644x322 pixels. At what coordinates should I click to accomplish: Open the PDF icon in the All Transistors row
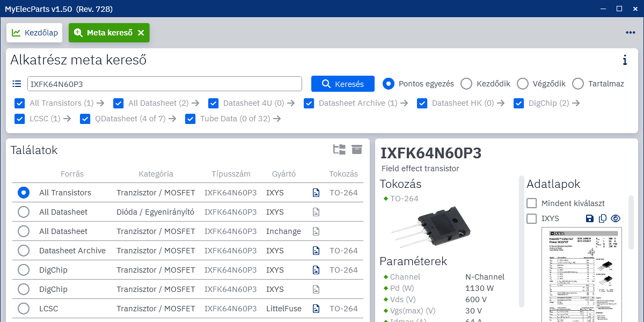point(316,192)
